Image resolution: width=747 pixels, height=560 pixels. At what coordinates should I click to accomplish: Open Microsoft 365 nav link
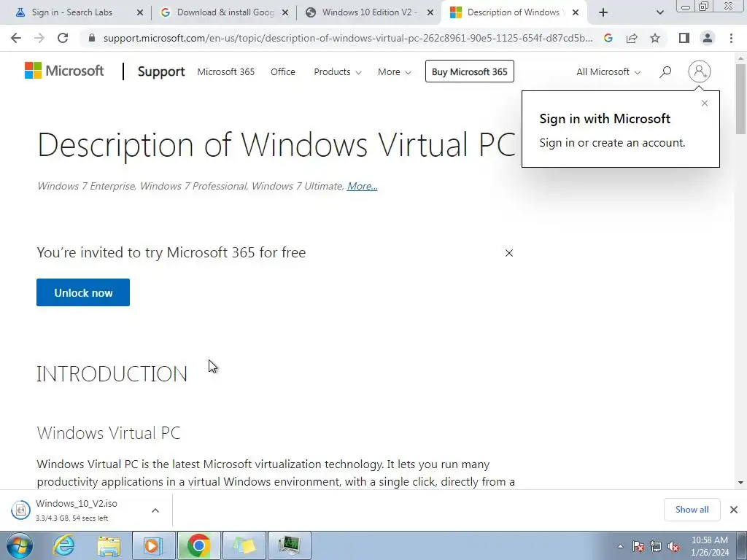[226, 72]
